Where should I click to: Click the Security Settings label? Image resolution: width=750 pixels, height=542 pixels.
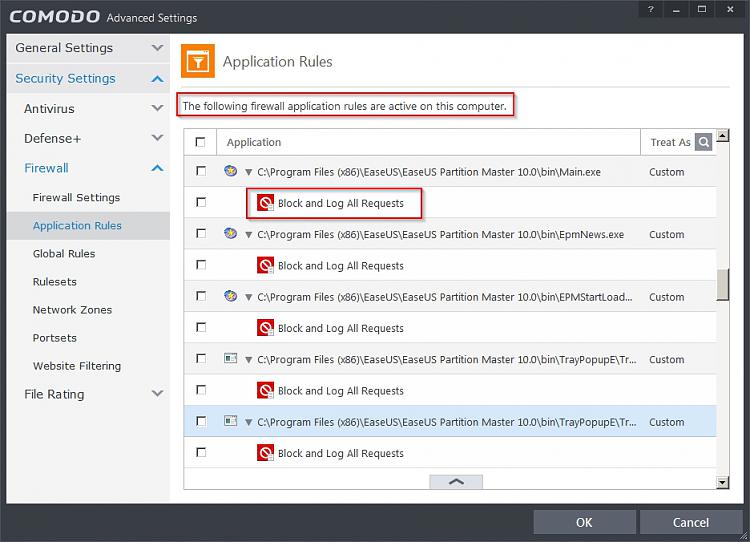coord(66,78)
